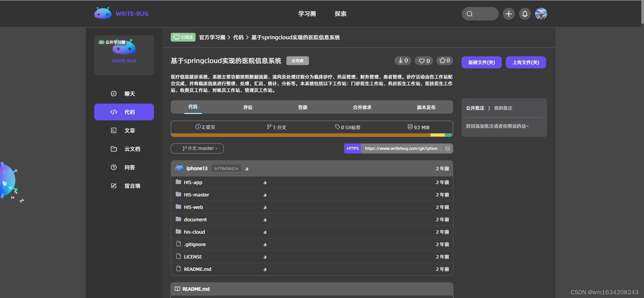Click the WRITE-BUG logo in header
The image size is (644, 298).
121,13
